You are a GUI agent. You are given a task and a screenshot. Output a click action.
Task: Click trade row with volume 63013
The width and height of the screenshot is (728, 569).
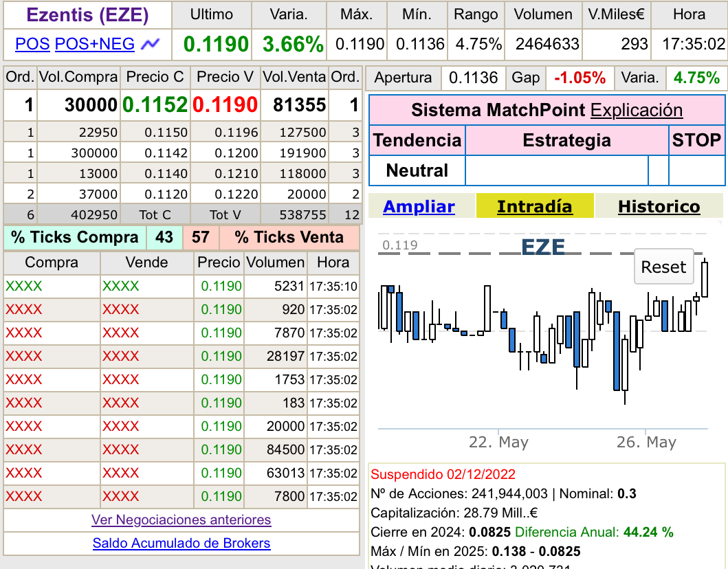tap(181, 473)
